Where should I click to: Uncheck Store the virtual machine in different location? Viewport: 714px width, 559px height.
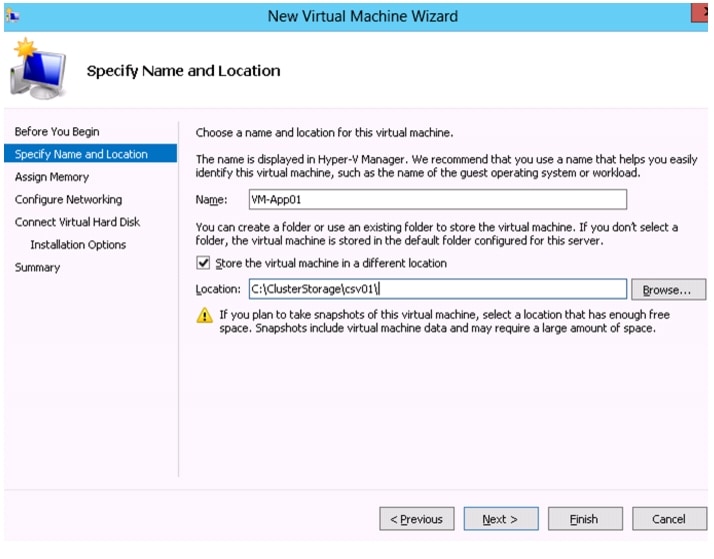click(203, 263)
